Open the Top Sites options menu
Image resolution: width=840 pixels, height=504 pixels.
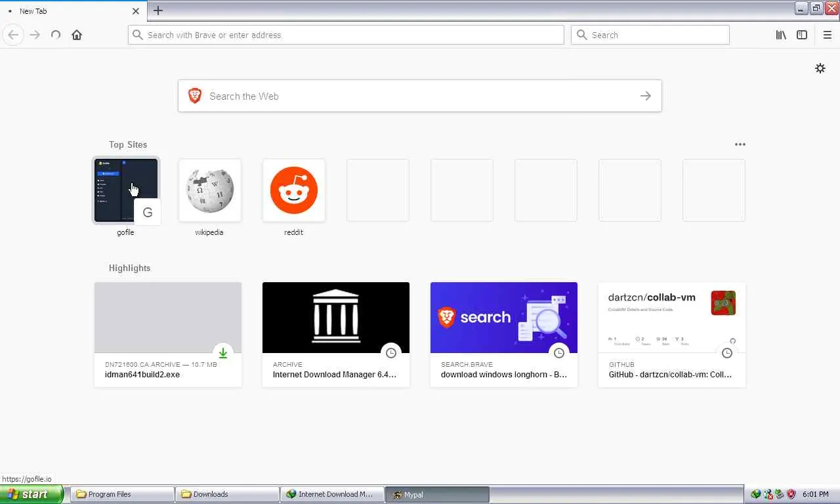coord(740,144)
